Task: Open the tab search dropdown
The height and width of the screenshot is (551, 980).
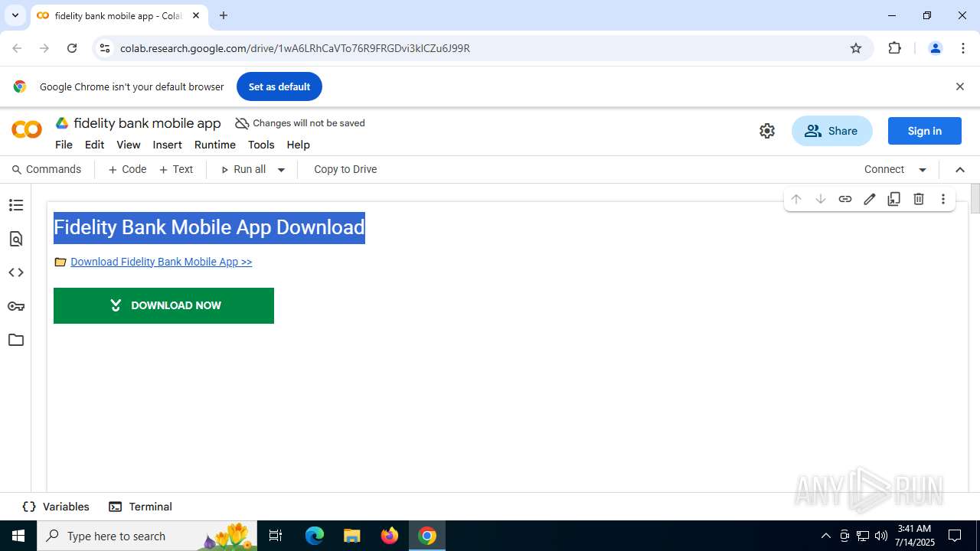Action: [15, 15]
